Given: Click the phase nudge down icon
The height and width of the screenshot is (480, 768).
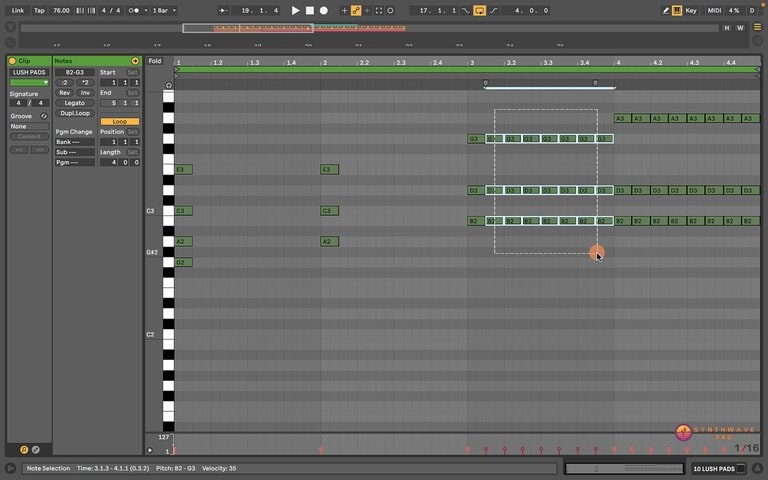Looking at the screenshot, I should tap(80, 10).
